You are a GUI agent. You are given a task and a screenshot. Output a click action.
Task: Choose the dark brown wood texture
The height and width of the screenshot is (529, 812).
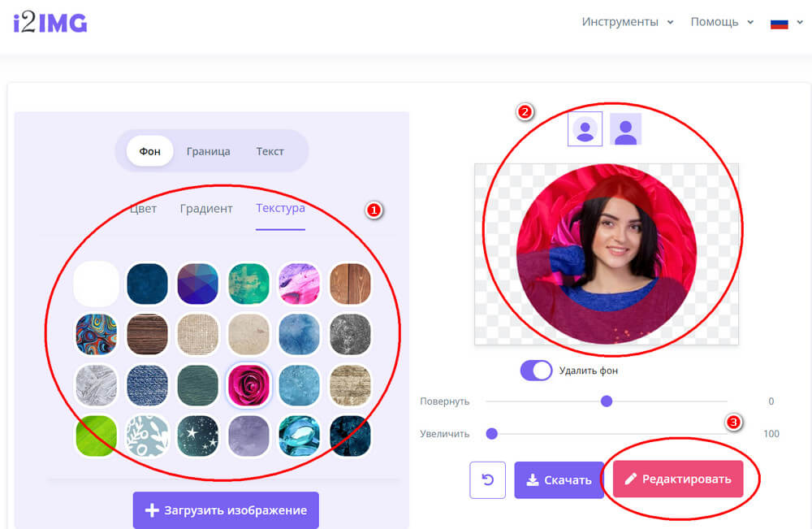tap(147, 334)
